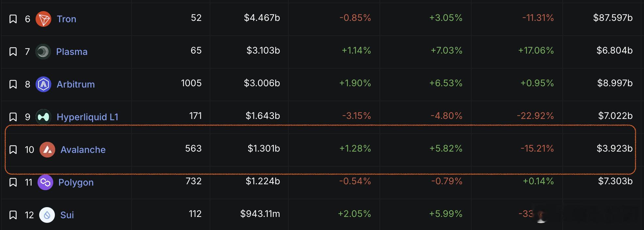Bookmark the Tron row
This screenshot has height=230, width=644.
pyautogui.click(x=13, y=19)
